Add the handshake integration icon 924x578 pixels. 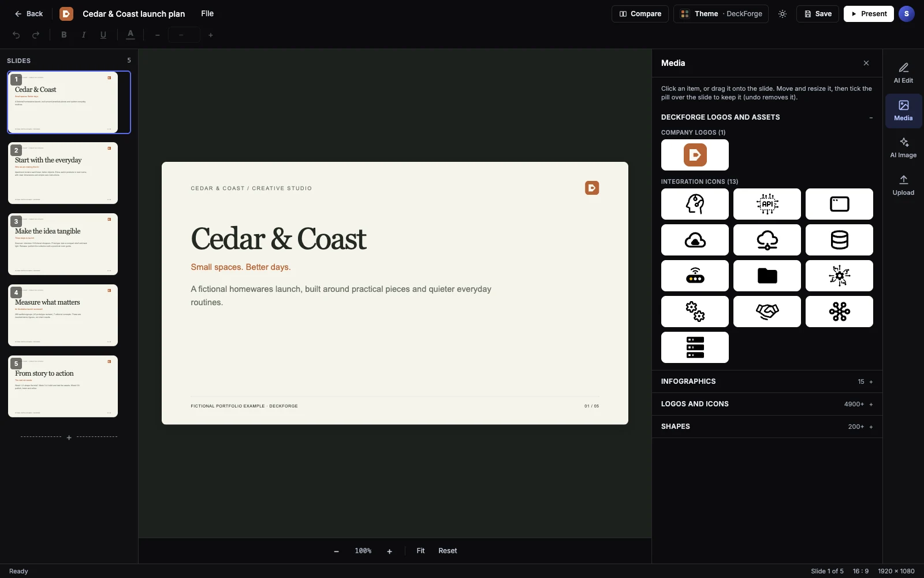coord(767,312)
